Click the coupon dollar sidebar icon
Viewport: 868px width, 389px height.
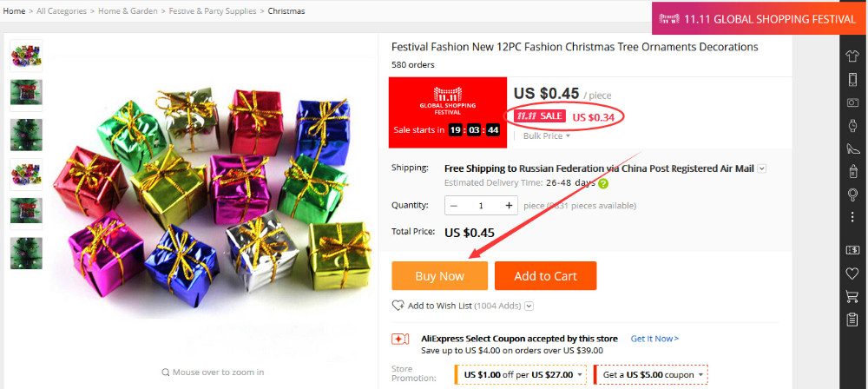point(852,250)
